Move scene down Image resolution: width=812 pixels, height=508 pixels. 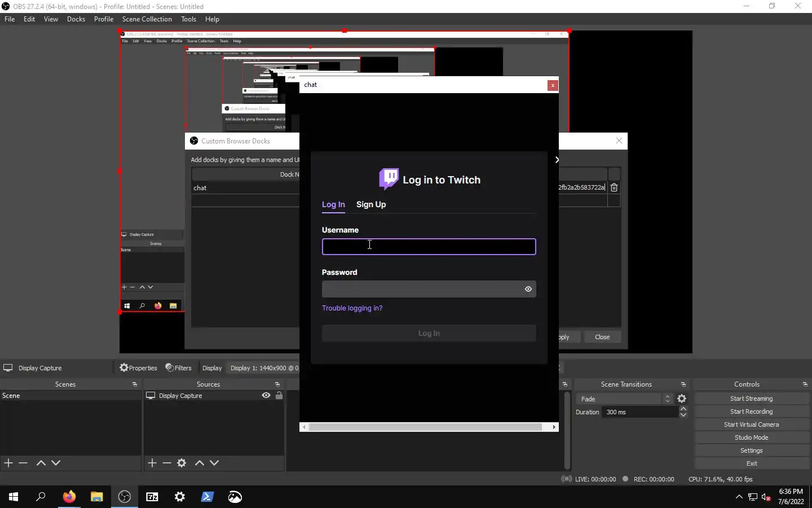click(x=56, y=463)
